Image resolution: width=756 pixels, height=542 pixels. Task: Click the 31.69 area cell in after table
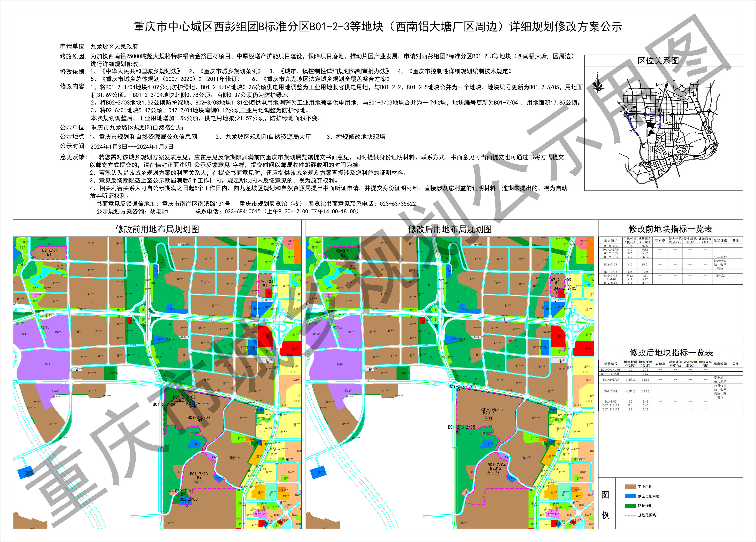[645, 380]
